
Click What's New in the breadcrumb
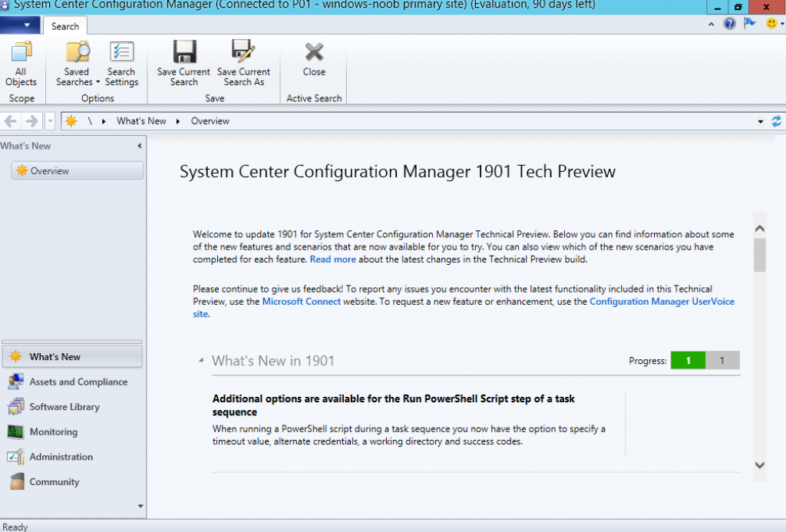141,121
